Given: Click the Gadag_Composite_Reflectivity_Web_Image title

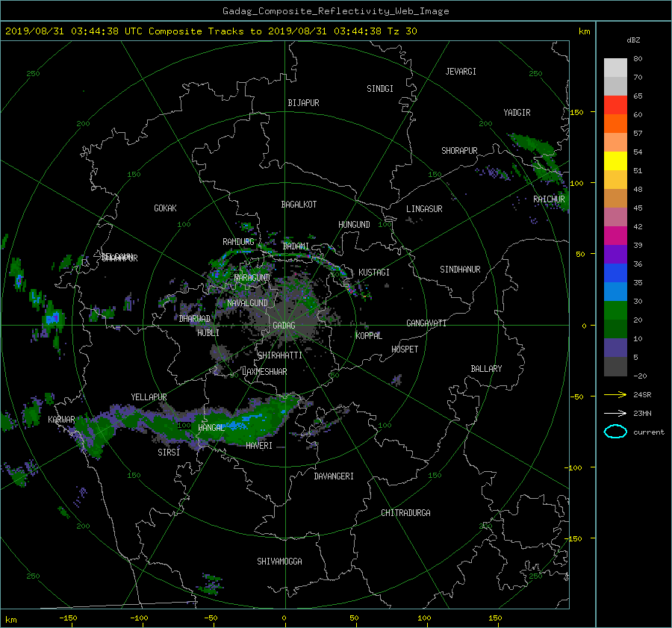Looking at the screenshot, I should [335, 11].
